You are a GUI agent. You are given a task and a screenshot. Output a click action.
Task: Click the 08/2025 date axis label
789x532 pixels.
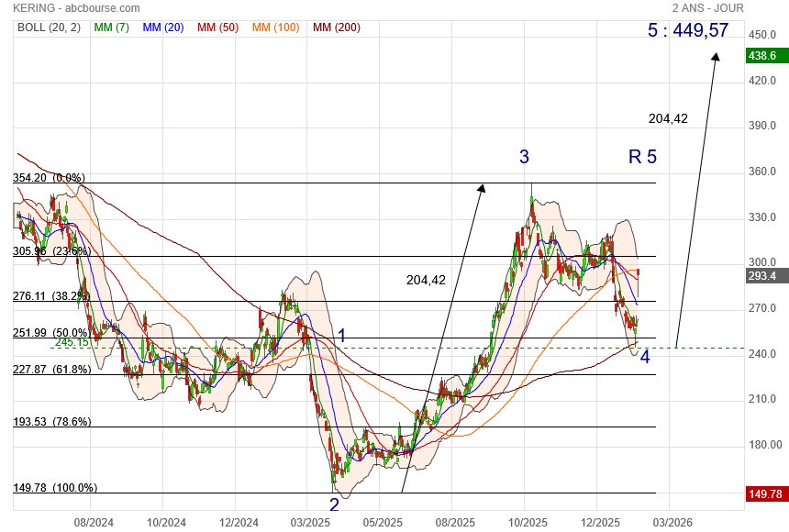pos(455,523)
